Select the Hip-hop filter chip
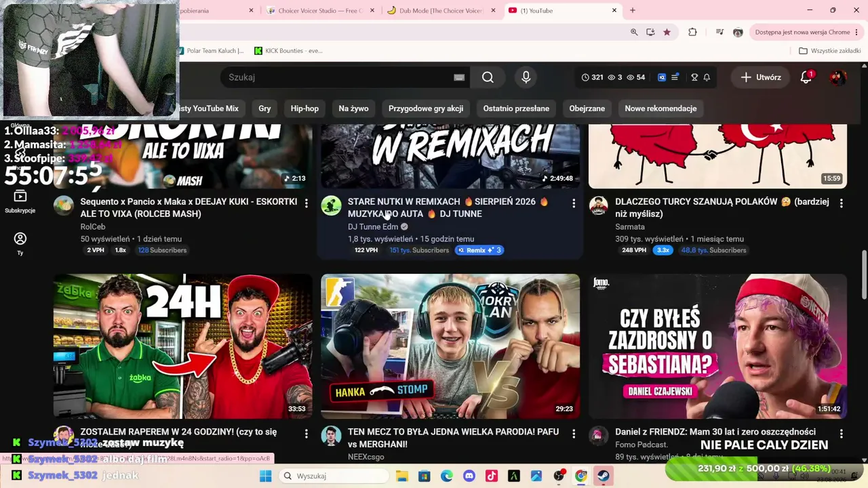The height and width of the screenshot is (488, 868). point(304,108)
